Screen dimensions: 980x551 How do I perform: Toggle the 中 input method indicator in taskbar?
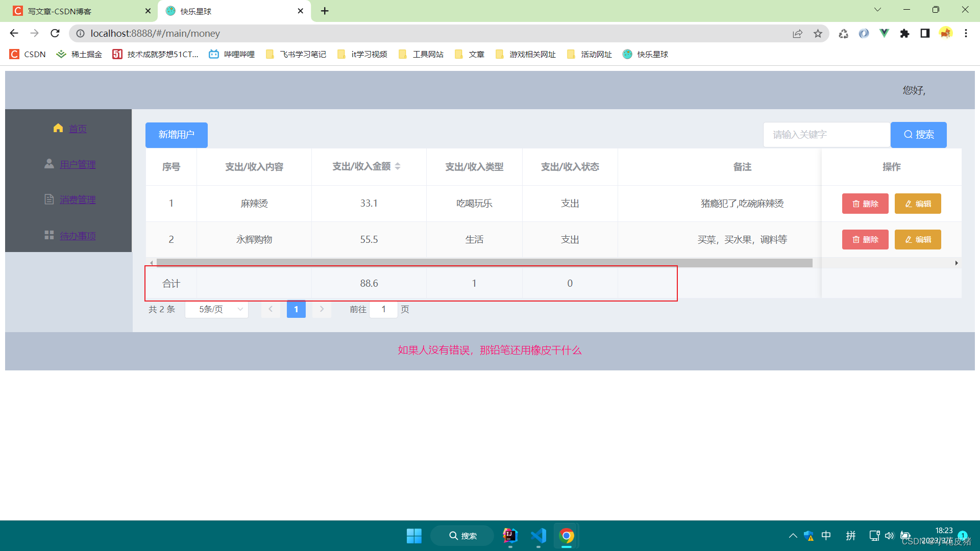pyautogui.click(x=826, y=536)
